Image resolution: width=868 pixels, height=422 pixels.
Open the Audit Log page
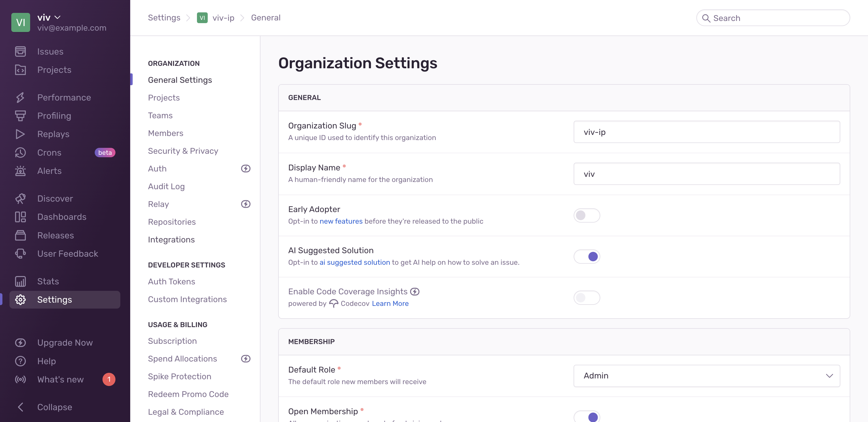[x=166, y=187]
